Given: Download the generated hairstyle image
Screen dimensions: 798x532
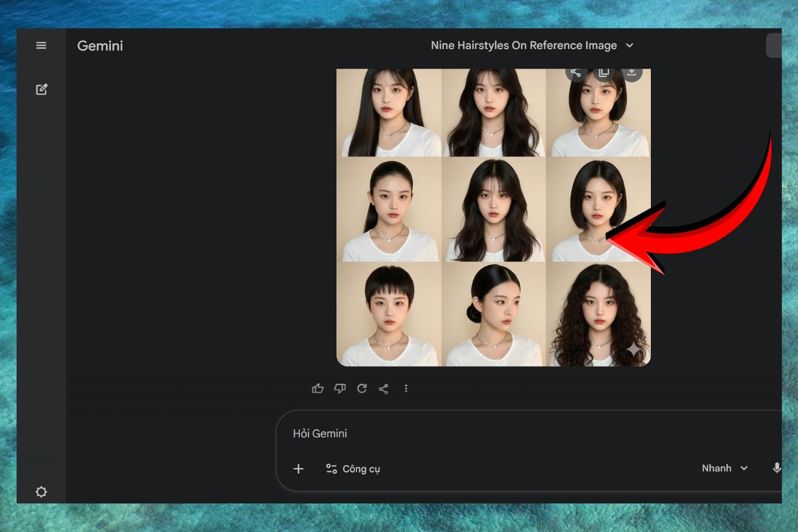Looking at the screenshot, I should coord(631,73).
